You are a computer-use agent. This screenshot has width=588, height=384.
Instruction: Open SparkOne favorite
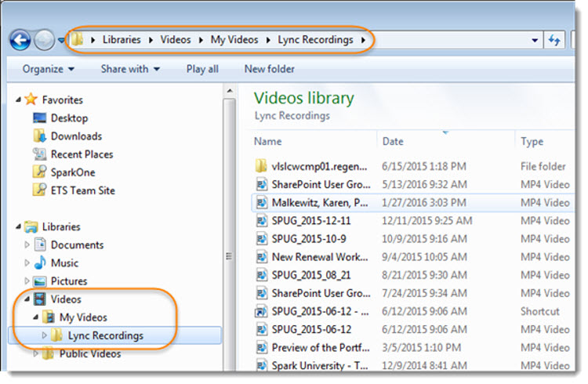73,172
